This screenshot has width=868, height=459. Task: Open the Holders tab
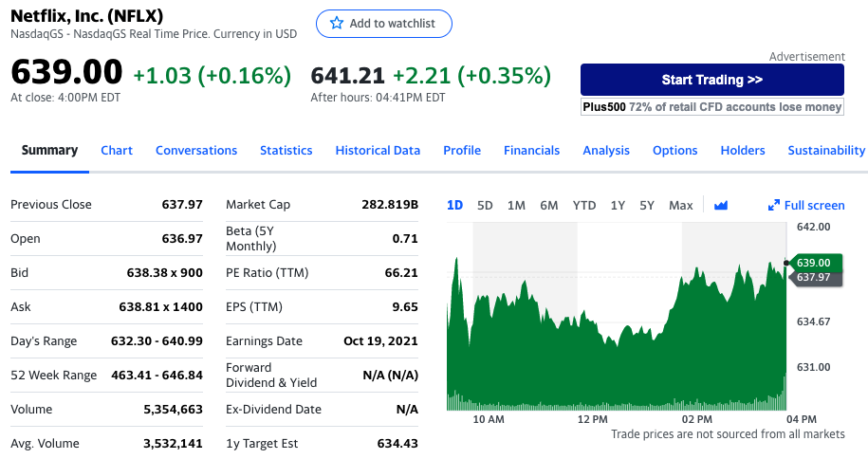[743, 150]
